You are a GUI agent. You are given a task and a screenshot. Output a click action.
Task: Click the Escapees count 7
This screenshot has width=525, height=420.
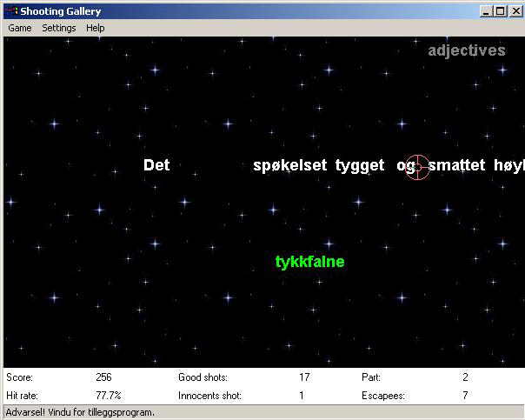click(x=465, y=396)
